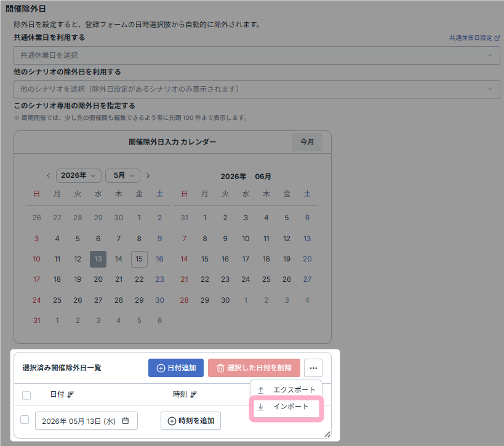Image resolution: width=504 pixels, height=446 pixels.
Task: Sort by 時刻 column sort icon
Action: [x=193, y=394]
